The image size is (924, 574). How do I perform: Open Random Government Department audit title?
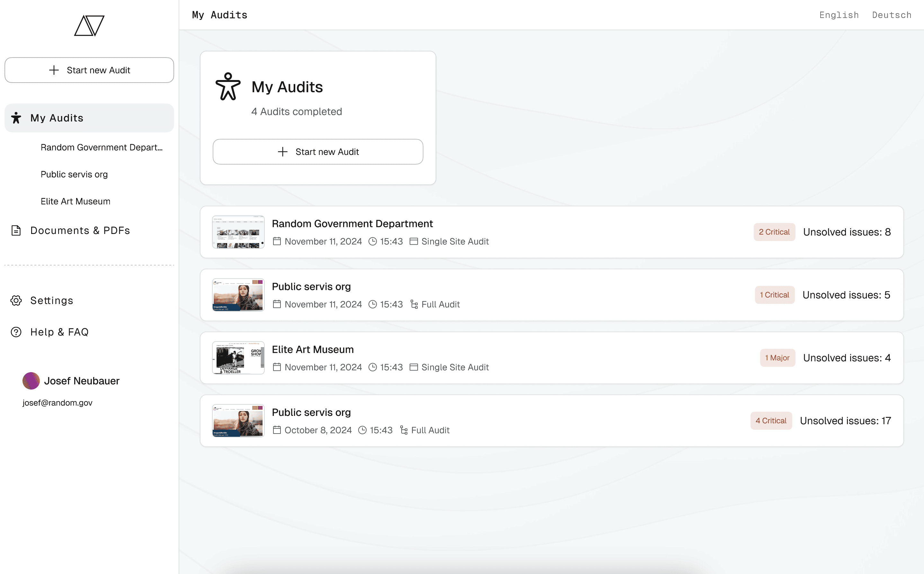pyautogui.click(x=352, y=224)
